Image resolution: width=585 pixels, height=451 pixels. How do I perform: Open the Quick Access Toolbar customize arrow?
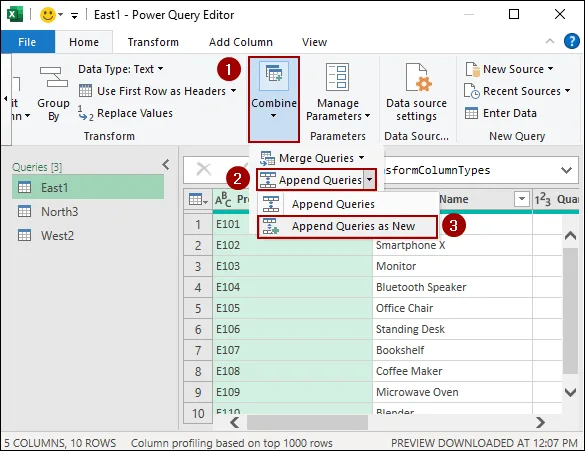tap(75, 16)
